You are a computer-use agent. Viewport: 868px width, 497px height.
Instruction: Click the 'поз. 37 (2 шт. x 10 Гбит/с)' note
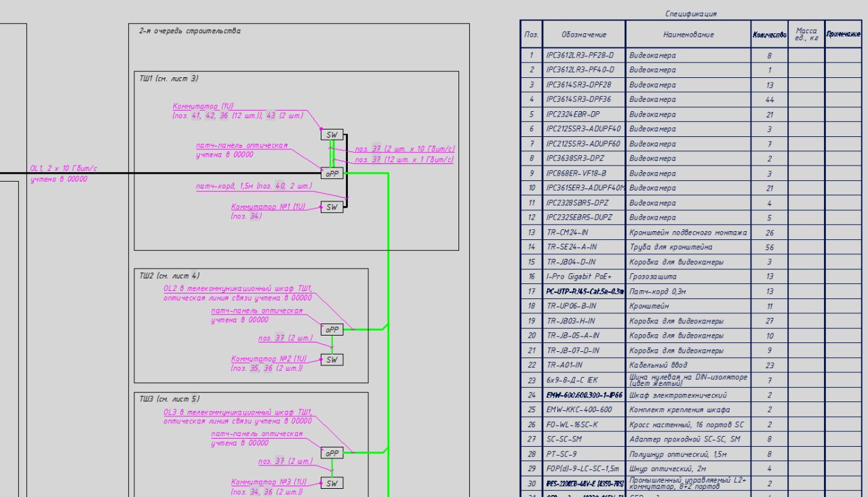pyautogui.click(x=404, y=148)
